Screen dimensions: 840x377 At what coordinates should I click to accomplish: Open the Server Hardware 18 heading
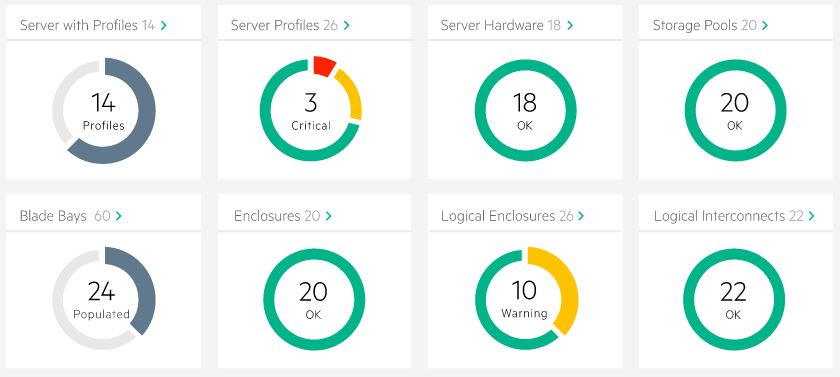pos(500,25)
